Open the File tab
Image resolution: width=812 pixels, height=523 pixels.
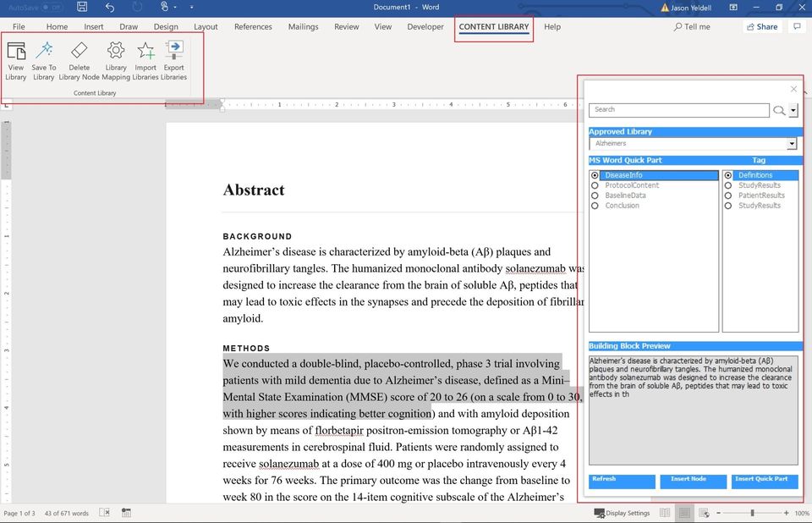tap(19, 26)
